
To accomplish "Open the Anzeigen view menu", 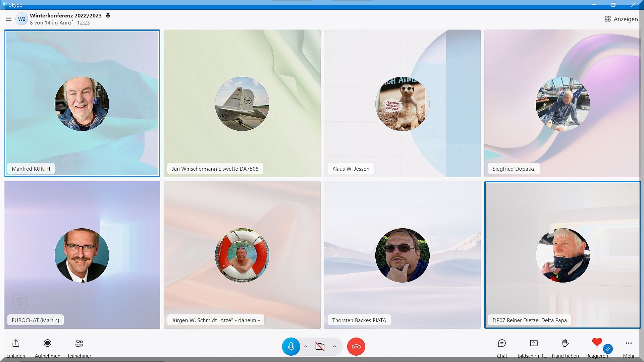I will (x=621, y=19).
